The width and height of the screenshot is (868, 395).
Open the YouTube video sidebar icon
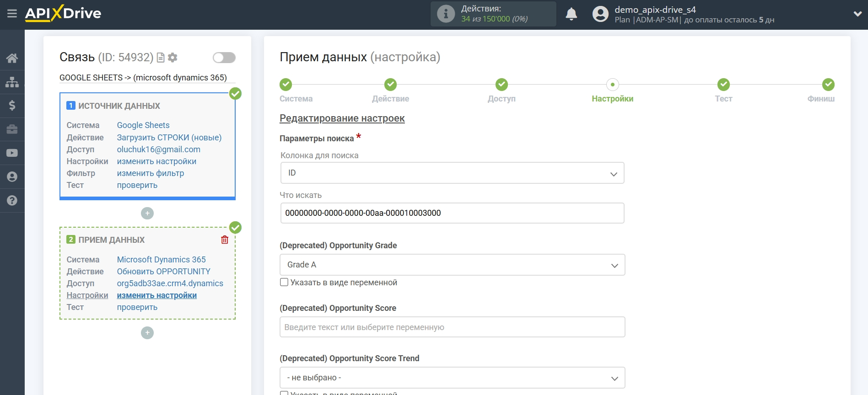point(12,153)
